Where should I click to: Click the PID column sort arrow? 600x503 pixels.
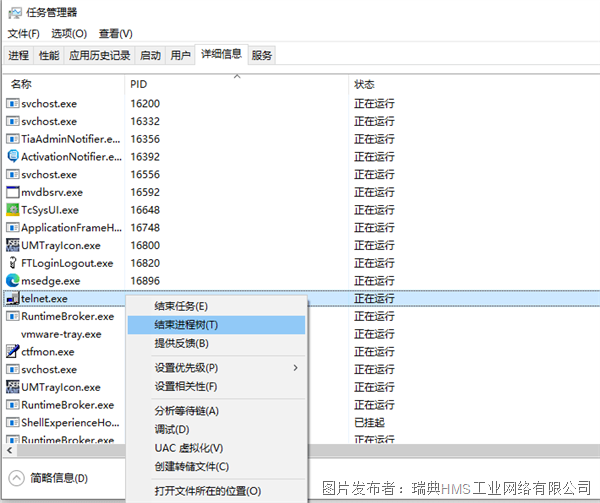(x=237, y=77)
